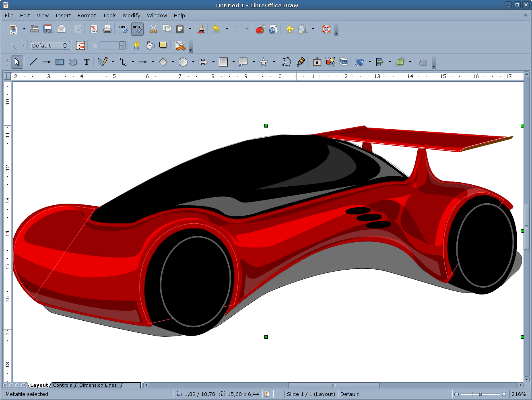Image resolution: width=532 pixels, height=400 pixels.
Task: Open the Modify menu
Action: tap(131, 16)
